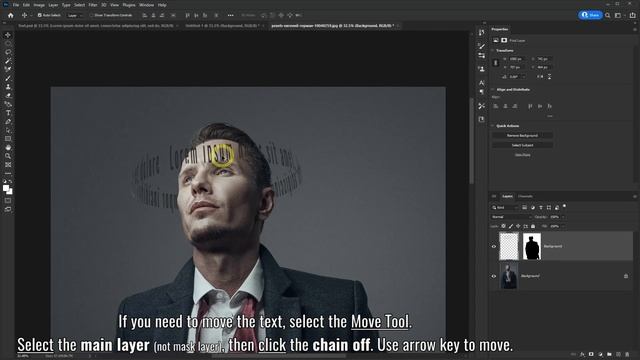The width and height of the screenshot is (640, 360).
Task: Open the fx layer style icon
Action: (x=582, y=354)
